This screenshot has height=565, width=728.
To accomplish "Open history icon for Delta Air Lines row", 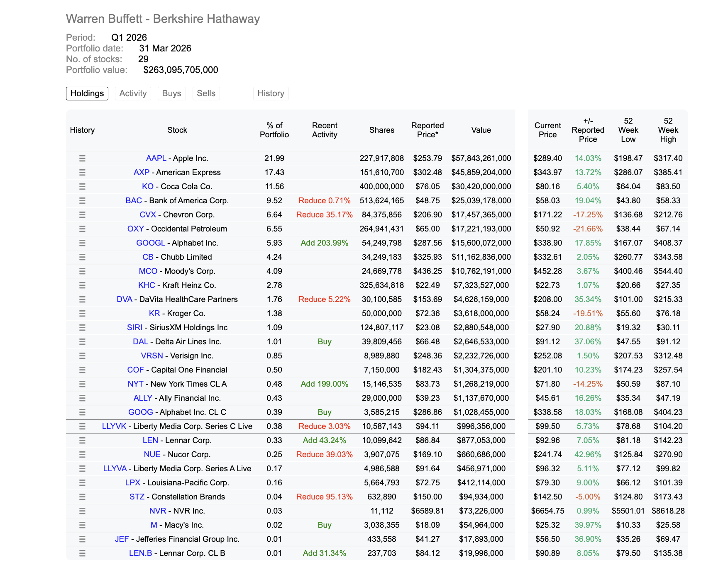I will pos(82,341).
